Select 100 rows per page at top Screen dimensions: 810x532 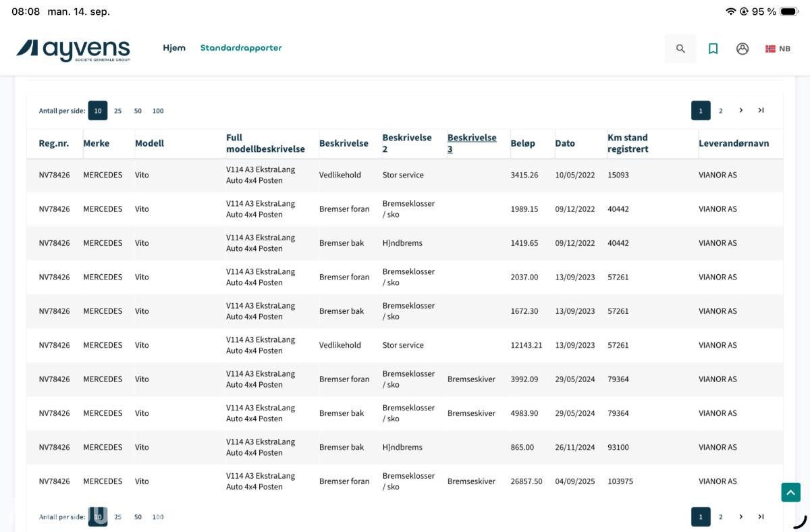point(158,111)
